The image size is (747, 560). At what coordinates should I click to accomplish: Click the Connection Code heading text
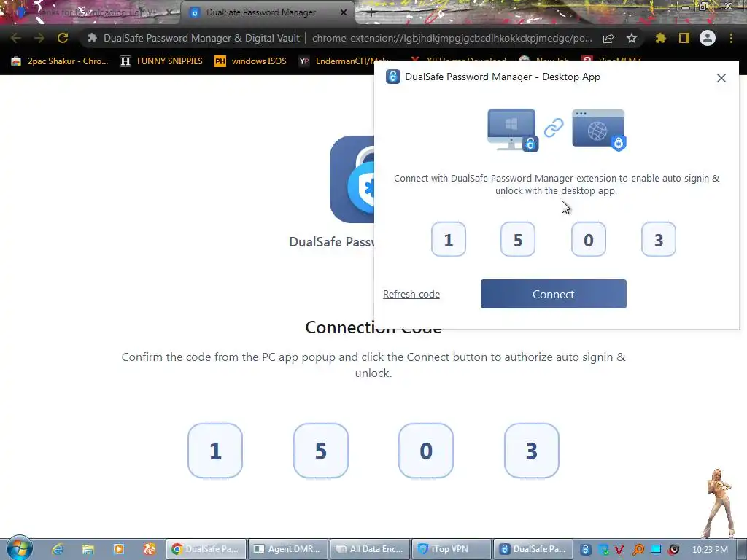tap(373, 327)
